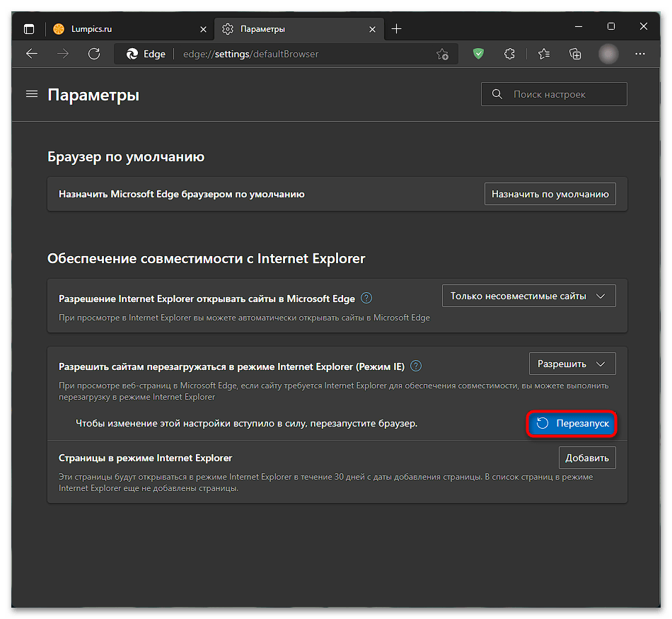
Task: Click the Параметры page title
Action: pyautogui.click(x=93, y=95)
